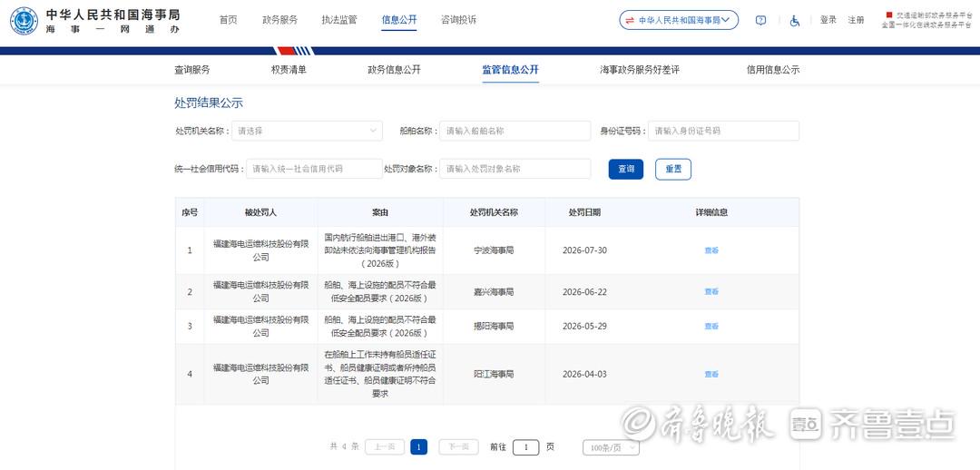This screenshot has width=980, height=470.
Task: Select page 1 in pagination
Action: (418, 447)
